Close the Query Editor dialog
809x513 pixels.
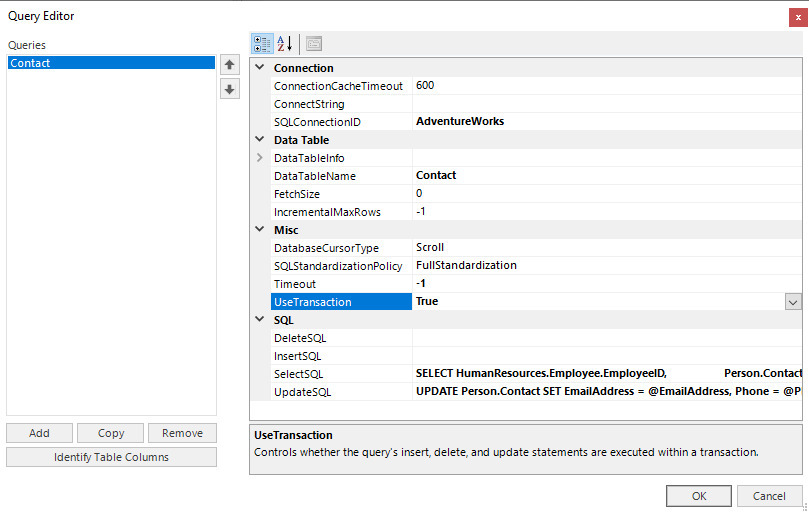(798, 17)
